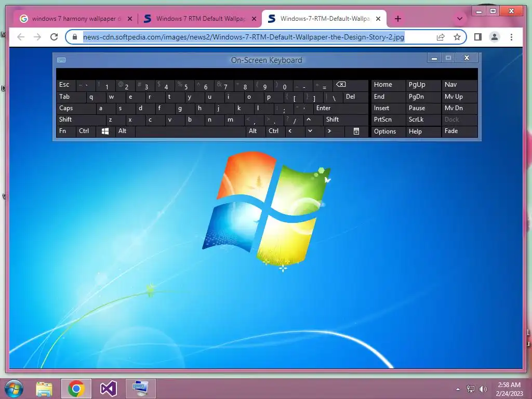Click the Tab key
532x399 pixels.
click(71, 97)
